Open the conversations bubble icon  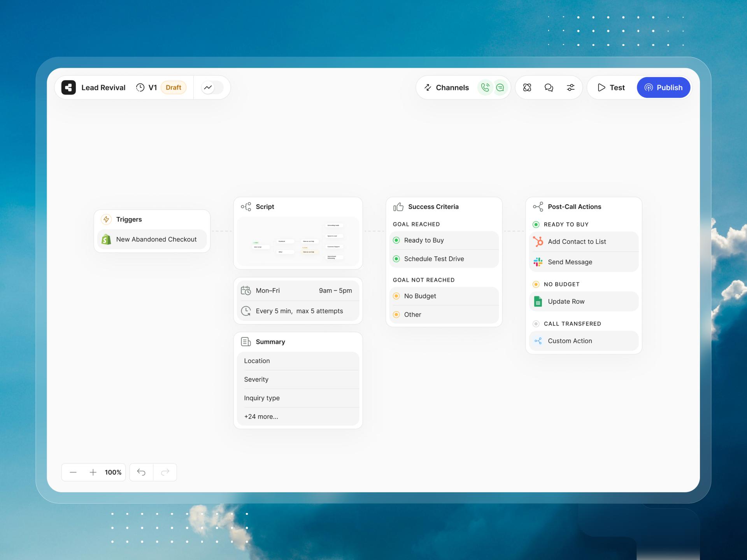click(x=549, y=87)
